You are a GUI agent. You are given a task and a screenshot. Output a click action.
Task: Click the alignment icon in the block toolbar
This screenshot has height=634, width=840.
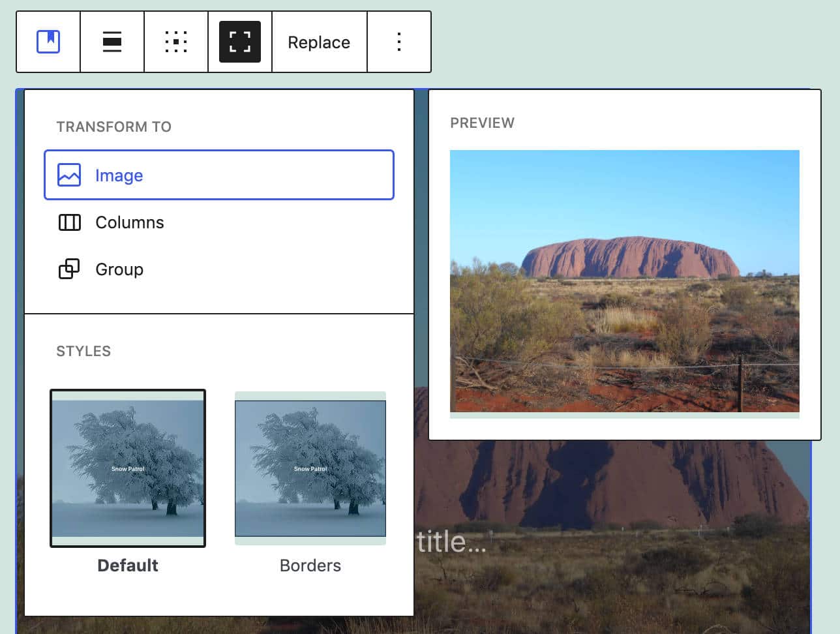pyautogui.click(x=112, y=41)
